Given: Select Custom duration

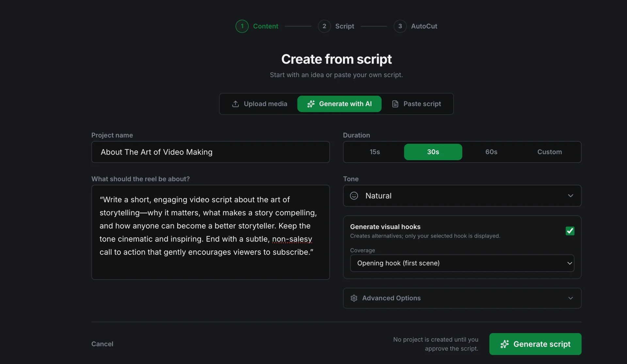Looking at the screenshot, I should [550, 152].
